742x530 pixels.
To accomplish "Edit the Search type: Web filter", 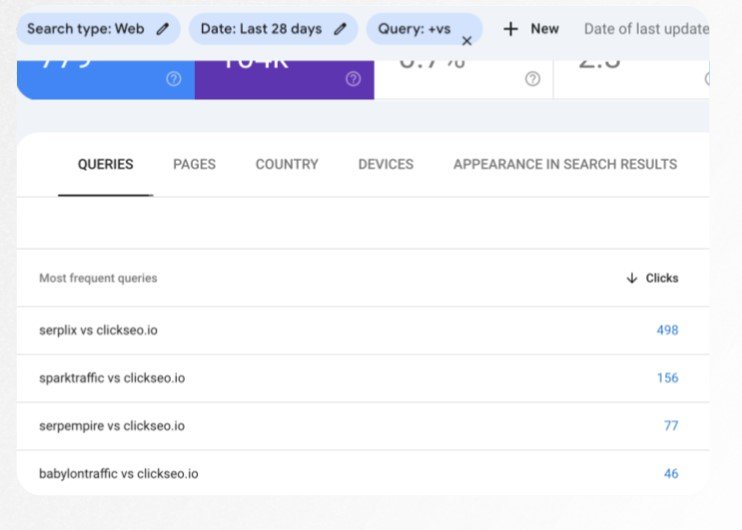I will (163, 29).
